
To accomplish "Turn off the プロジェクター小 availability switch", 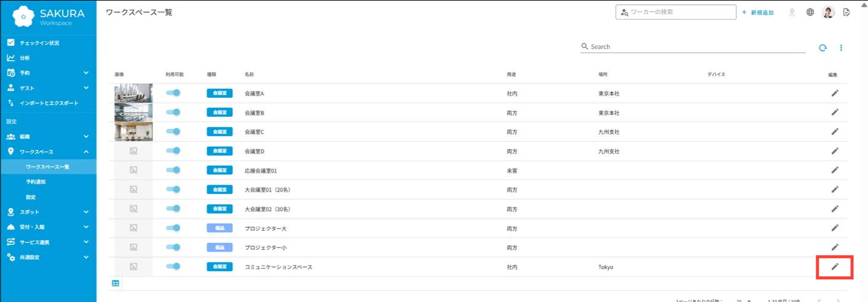I will (x=173, y=247).
